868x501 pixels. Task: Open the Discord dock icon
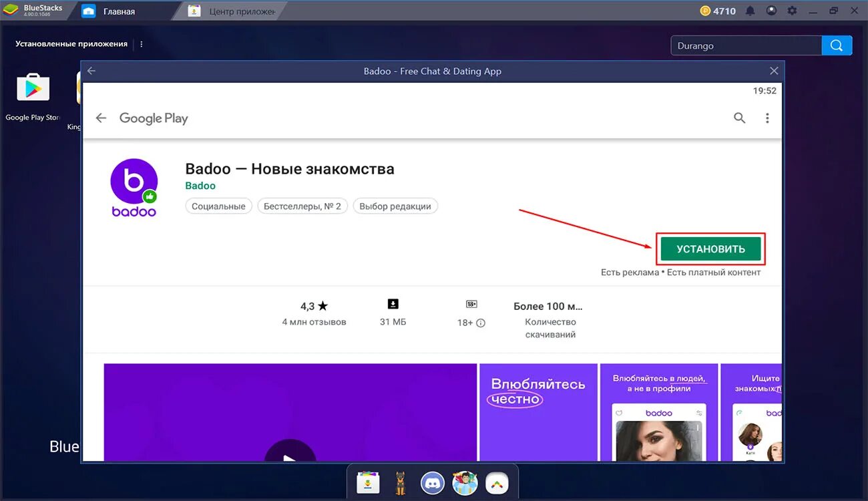pos(433,482)
